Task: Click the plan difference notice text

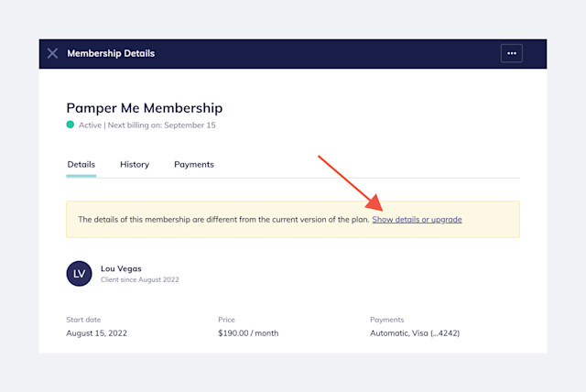Action: pyautogui.click(x=223, y=220)
